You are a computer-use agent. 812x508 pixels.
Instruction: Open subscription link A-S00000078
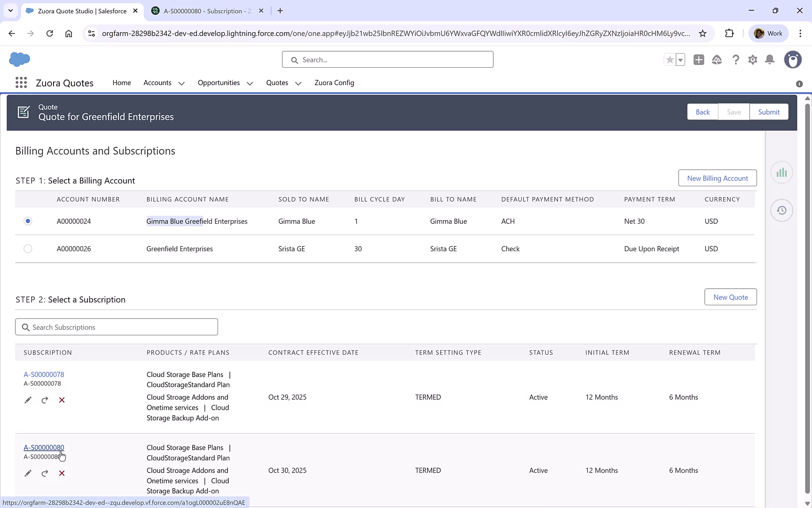44,374
